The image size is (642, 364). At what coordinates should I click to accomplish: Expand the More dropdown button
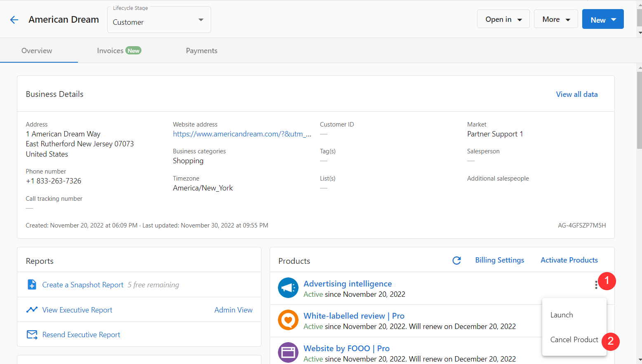coord(556,19)
